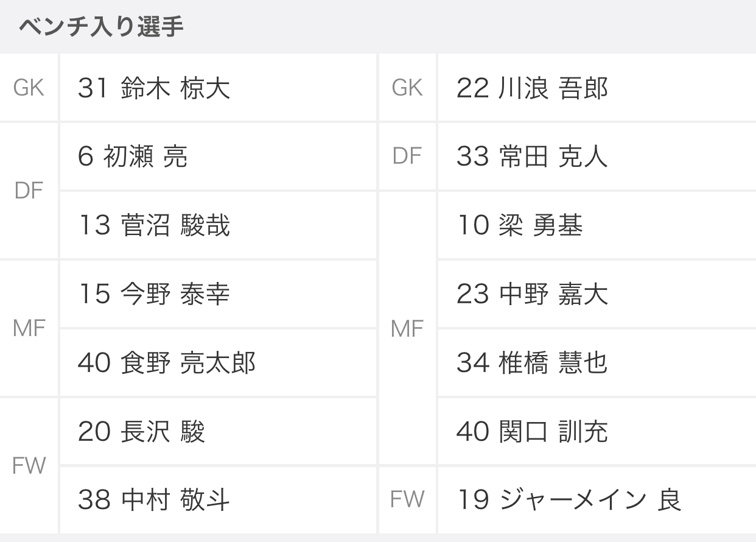The image size is (756, 542).
Task: Click the ベンチ入り選手 section header
Action: [101, 27]
